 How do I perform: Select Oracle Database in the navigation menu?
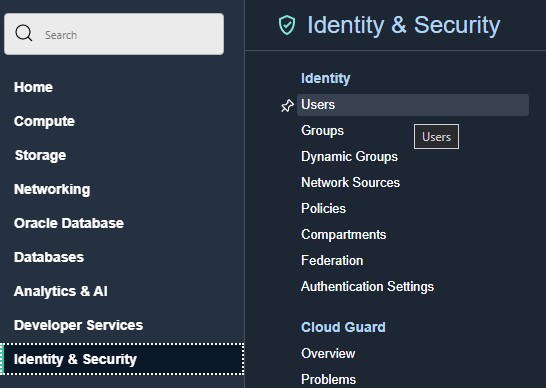click(69, 223)
